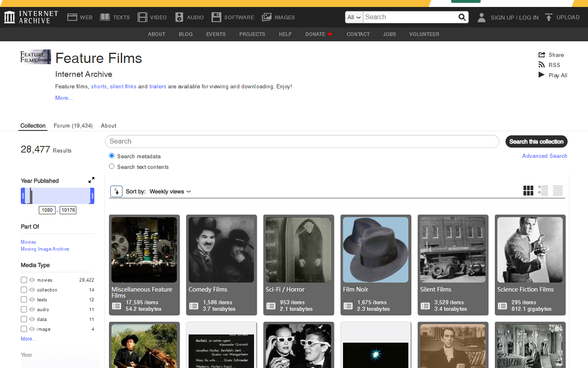
Task: Click the collection search input field
Action: pos(302,141)
